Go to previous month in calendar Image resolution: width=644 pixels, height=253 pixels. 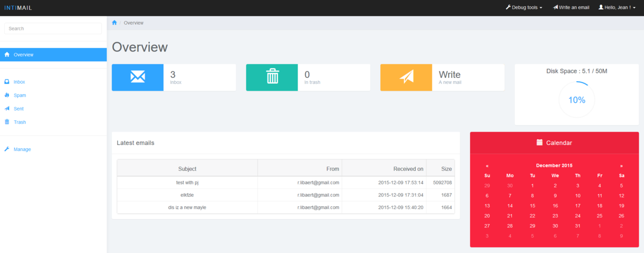487,166
